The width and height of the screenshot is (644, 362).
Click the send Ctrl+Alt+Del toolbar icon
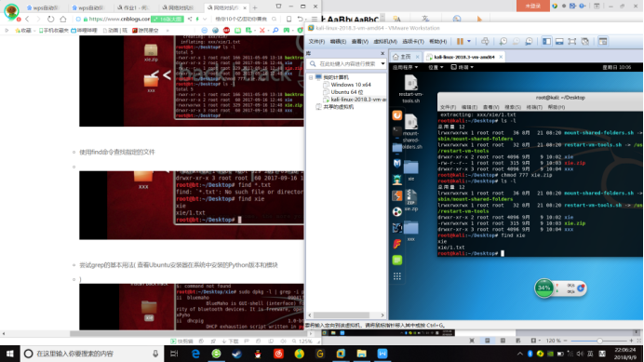(485, 42)
